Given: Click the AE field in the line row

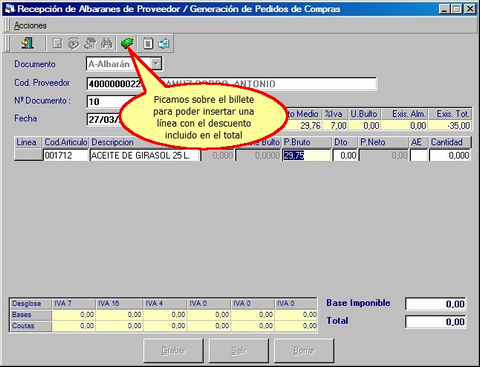Looking at the screenshot, I should [418, 155].
